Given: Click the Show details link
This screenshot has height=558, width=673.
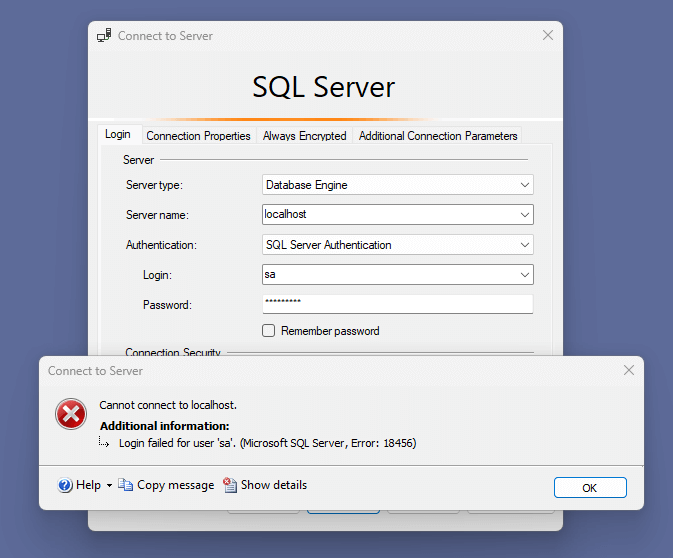Looking at the screenshot, I should coord(273,485).
